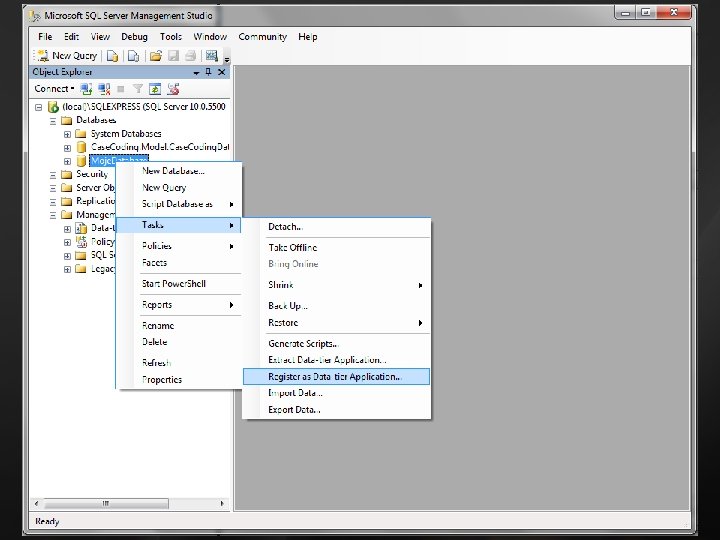Choose Detach... in Tasks submenu
The height and width of the screenshot is (540, 720).
click(x=337, y=227)
